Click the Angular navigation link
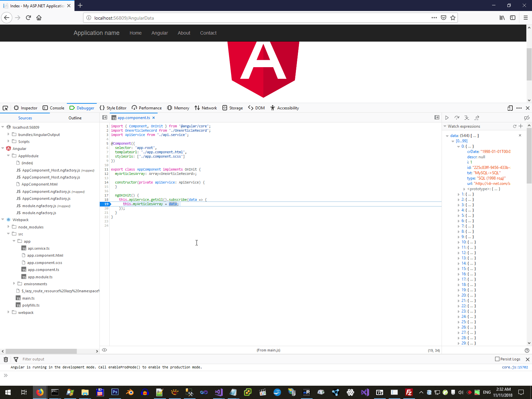This screenshot has width=532, height=399. click(160, 33)
